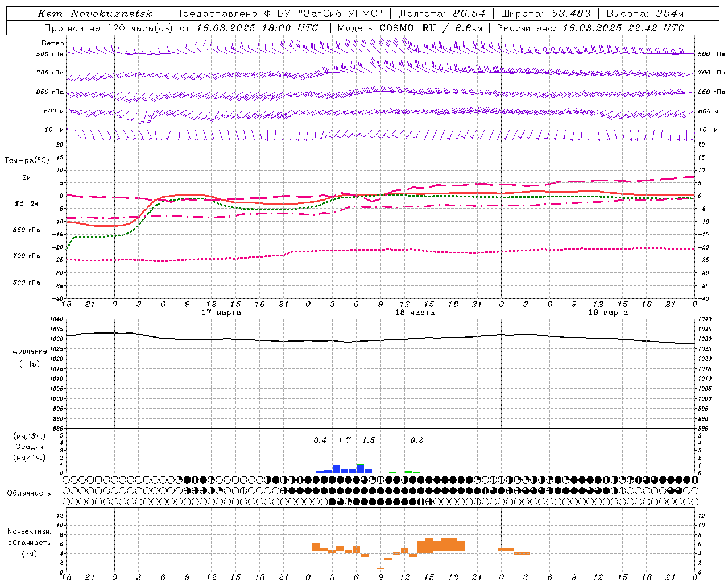Image resolution: width=728 pixels, height=582 pixels.
Task: Click the Высота: 384м value
Action: tap(645, 14)
